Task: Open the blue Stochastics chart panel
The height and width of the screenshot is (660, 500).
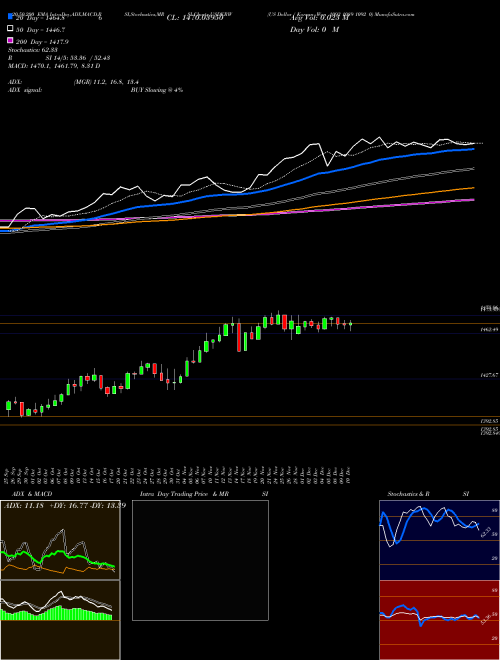Action: [x=439, y=540]
